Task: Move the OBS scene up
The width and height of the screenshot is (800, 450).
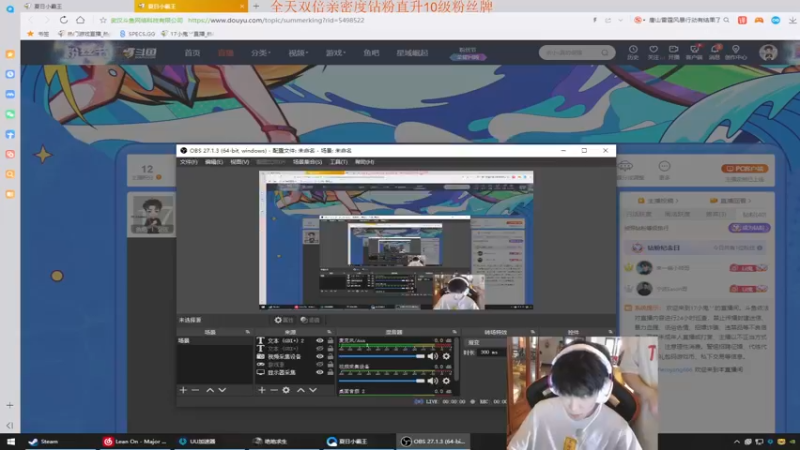Action: click(x=210, y=390)
